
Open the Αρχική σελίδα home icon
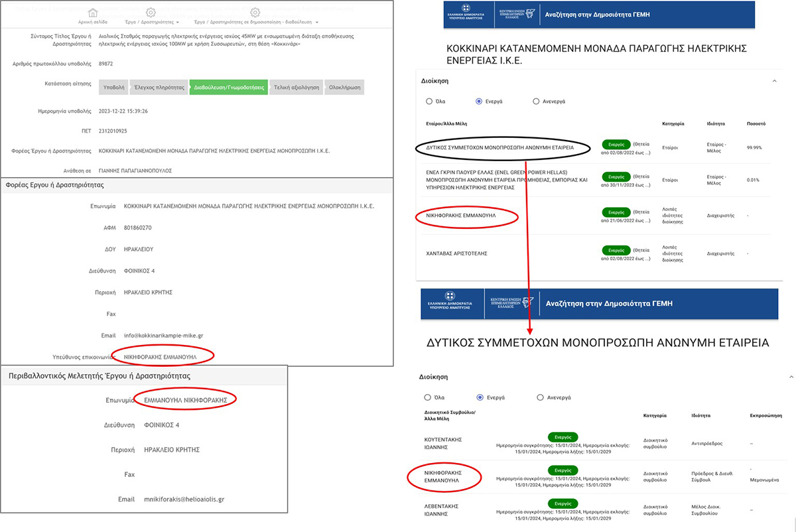point(93,13)
